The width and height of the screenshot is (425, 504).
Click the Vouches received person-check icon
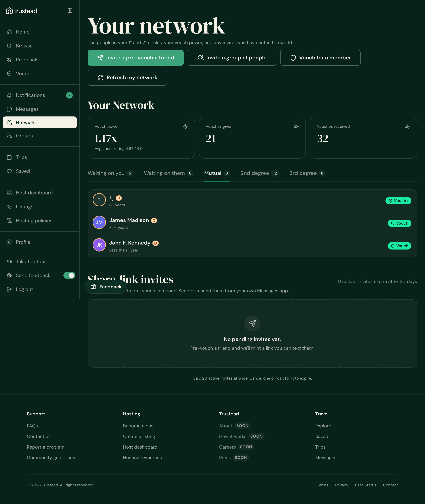point(407,127)
